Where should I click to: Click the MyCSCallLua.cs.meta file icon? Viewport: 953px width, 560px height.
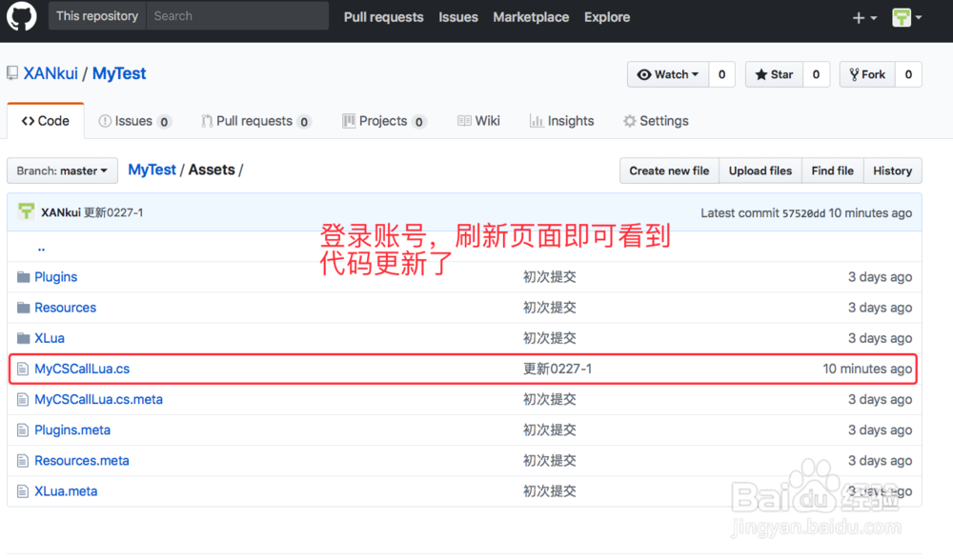pos(23,399)
